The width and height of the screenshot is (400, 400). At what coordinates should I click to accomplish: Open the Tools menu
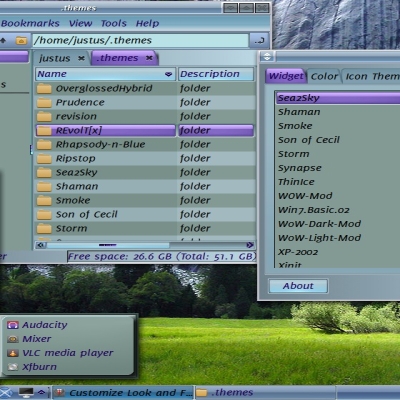coord(114,23)
